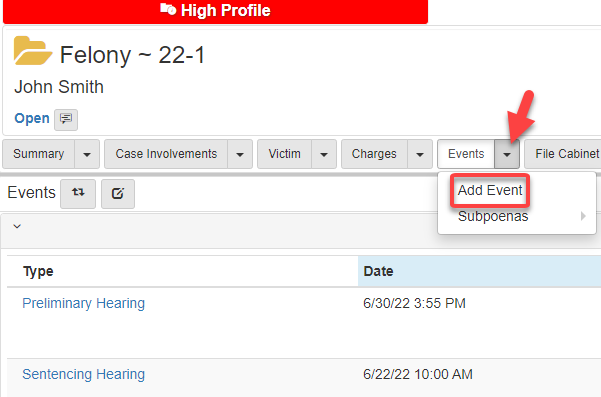The image size is (601, 397).
Task: Click the Felony ~ 22-1 case title
Action: 133,55
